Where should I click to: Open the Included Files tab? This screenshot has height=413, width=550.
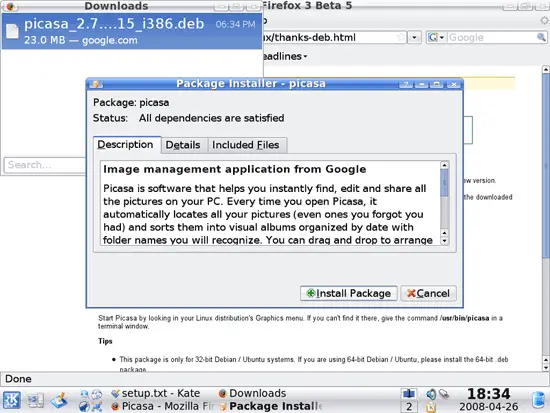246,145
